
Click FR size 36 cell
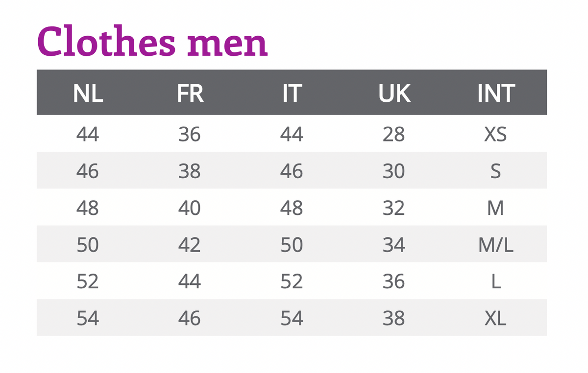(x=190, y=134)
